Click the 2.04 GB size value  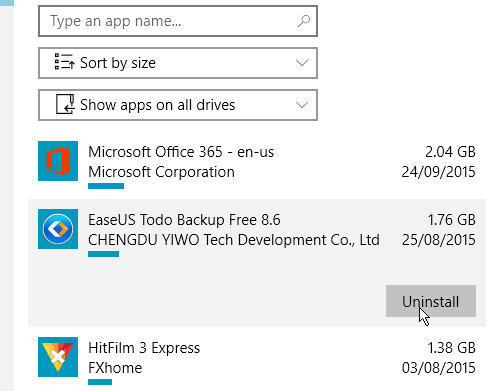coord(450,152)
